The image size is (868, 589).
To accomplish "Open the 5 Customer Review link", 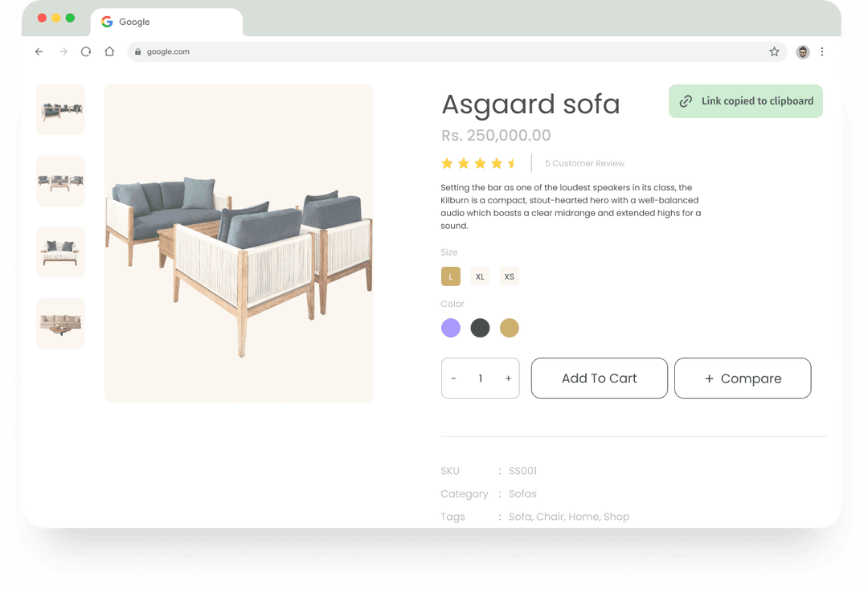I will 584,163.
